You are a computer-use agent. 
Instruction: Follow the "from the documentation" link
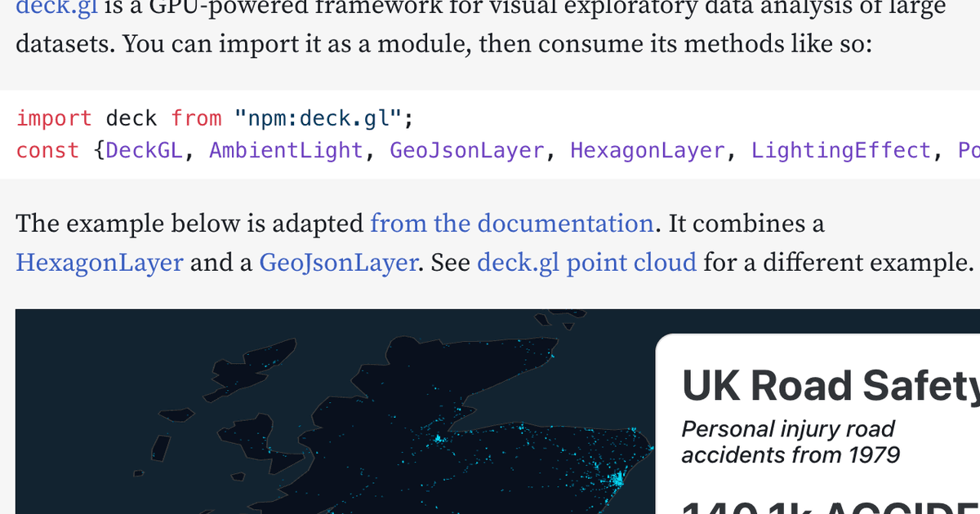(511, 224)
